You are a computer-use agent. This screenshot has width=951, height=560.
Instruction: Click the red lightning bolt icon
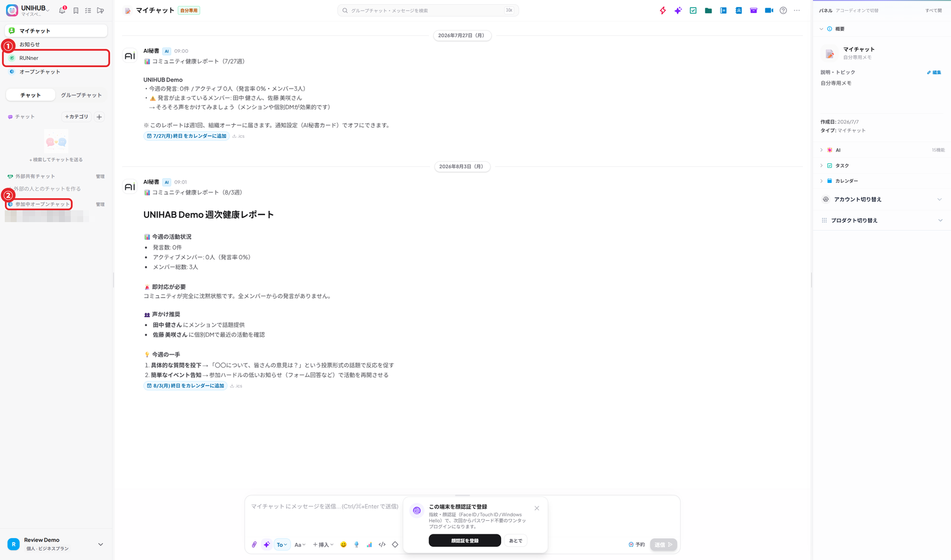pyautogui.click(x=663, y=11)
